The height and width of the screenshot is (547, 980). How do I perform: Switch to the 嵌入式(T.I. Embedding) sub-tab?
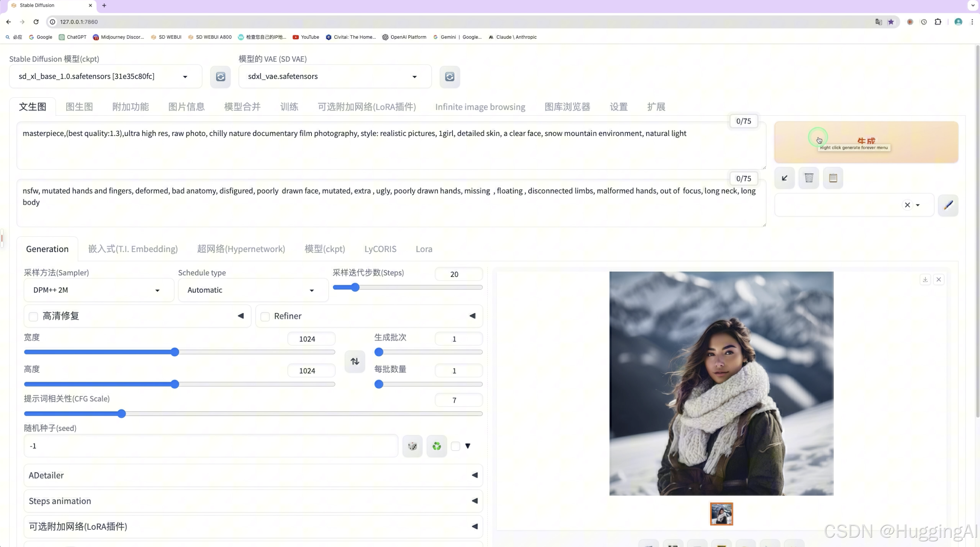tap(133, 249)
